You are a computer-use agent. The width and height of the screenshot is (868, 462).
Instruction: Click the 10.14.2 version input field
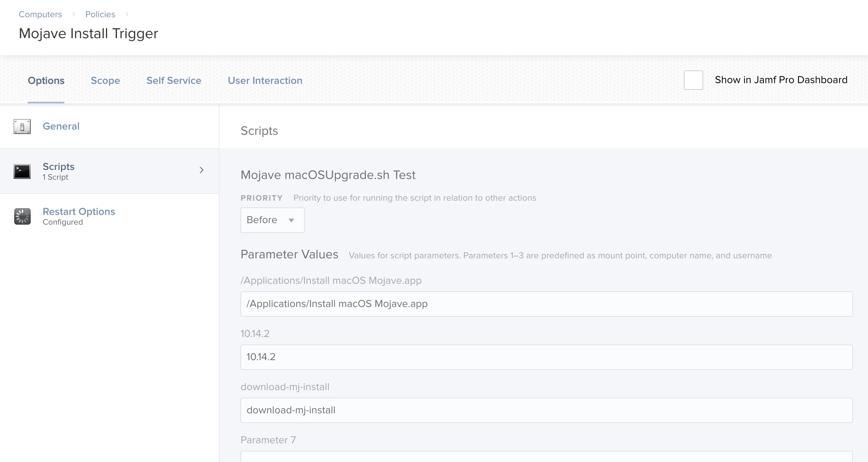click(547, 357)
